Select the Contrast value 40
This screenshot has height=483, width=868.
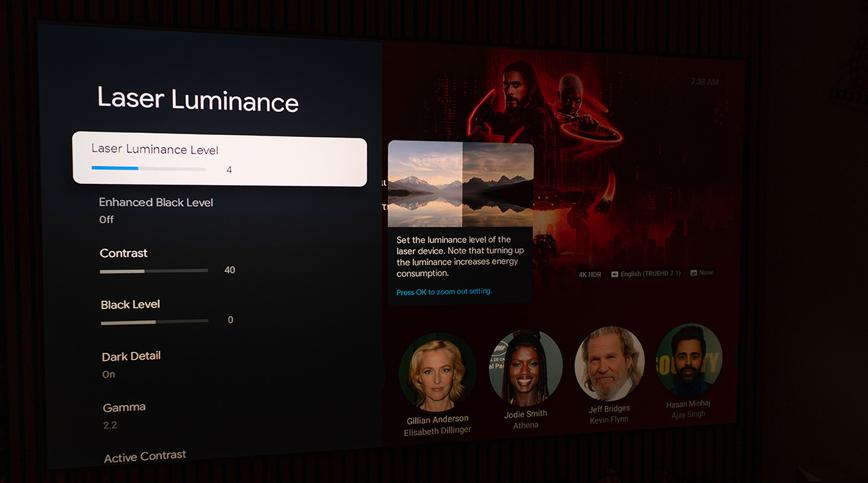[x=229, y=270]
